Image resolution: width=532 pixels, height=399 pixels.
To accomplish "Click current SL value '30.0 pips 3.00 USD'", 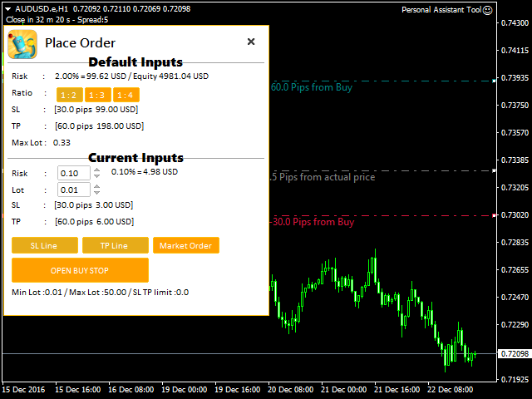I will click(x=94, y=205).
